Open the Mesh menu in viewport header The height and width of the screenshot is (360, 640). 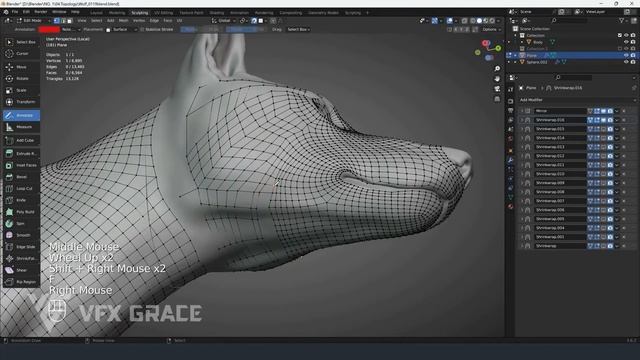click(123, 20)
